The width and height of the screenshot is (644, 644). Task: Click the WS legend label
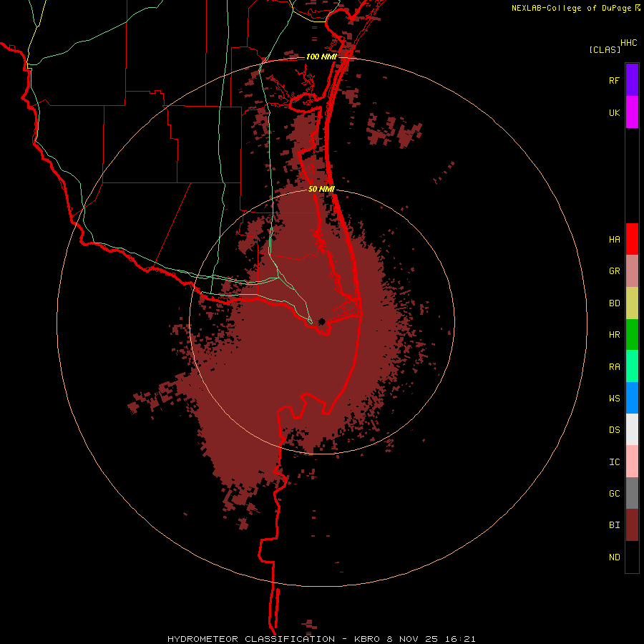pyautogui.click(x=614, y=398)
